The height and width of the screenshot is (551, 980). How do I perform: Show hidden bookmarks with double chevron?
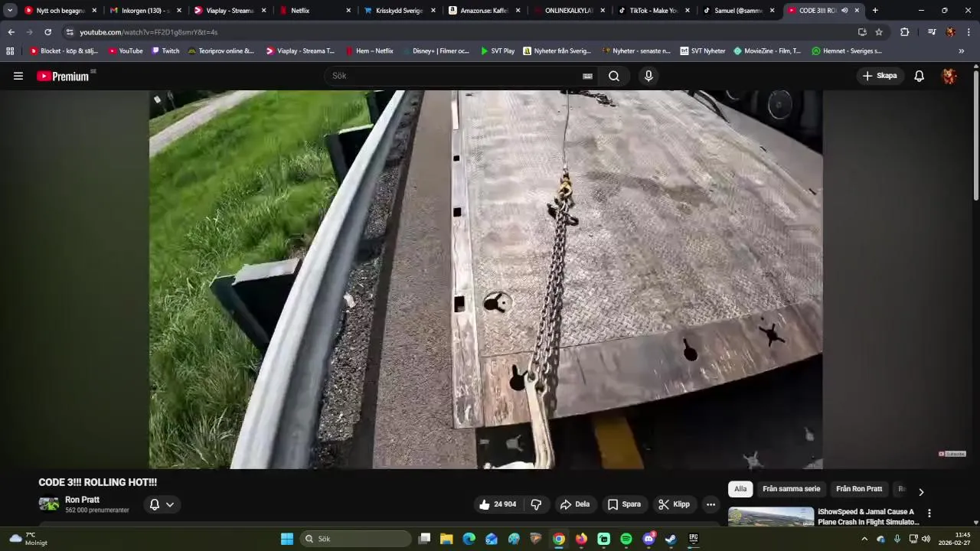[962, 51]
